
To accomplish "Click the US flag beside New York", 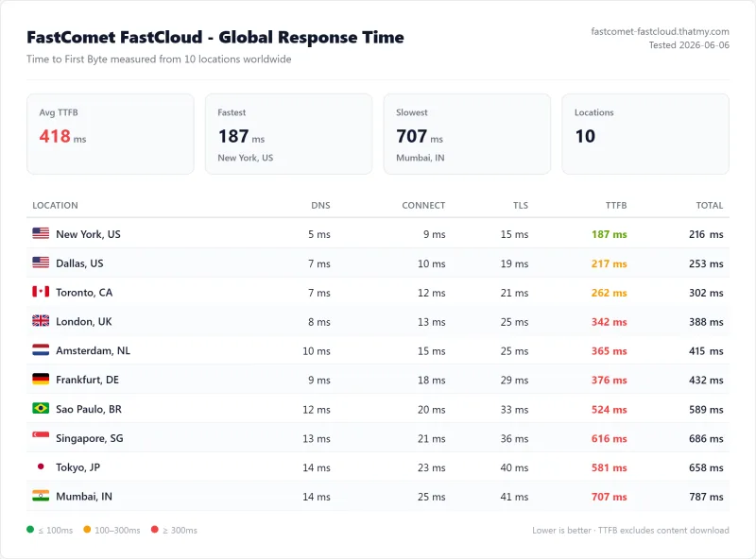I will (x=41, y=234).
